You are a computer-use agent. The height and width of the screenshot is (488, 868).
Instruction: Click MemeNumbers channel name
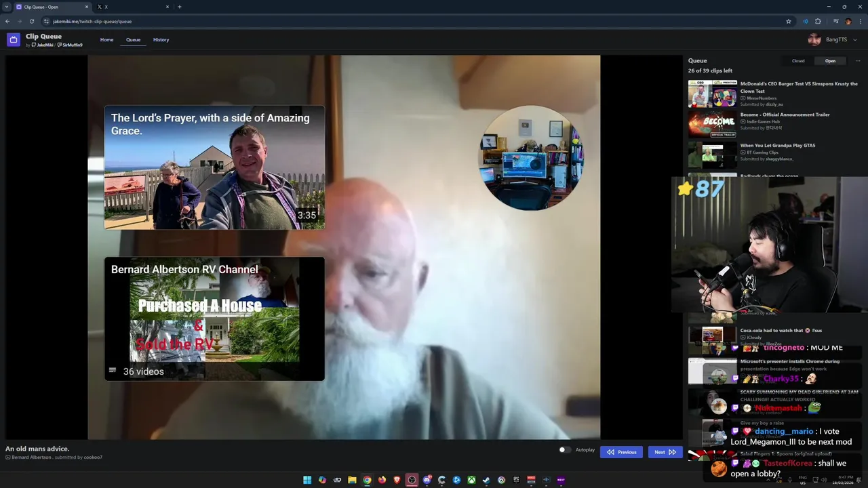pos(762,98)
